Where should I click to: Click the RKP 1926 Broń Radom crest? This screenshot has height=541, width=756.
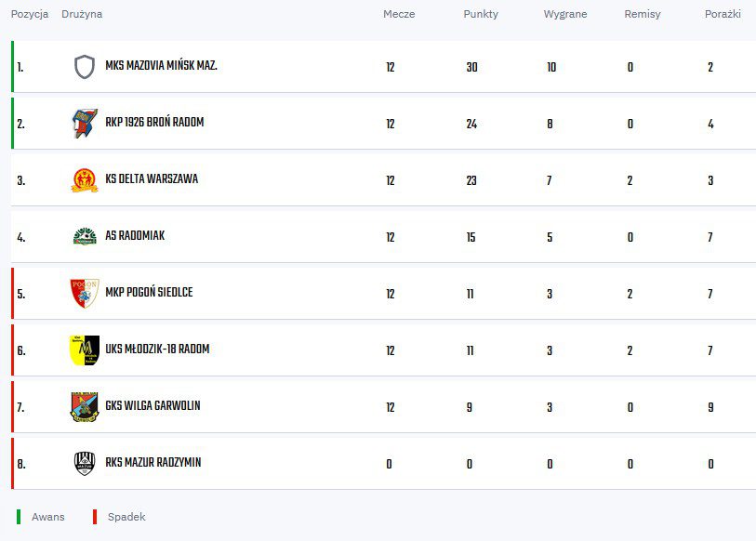click(85, 123)
